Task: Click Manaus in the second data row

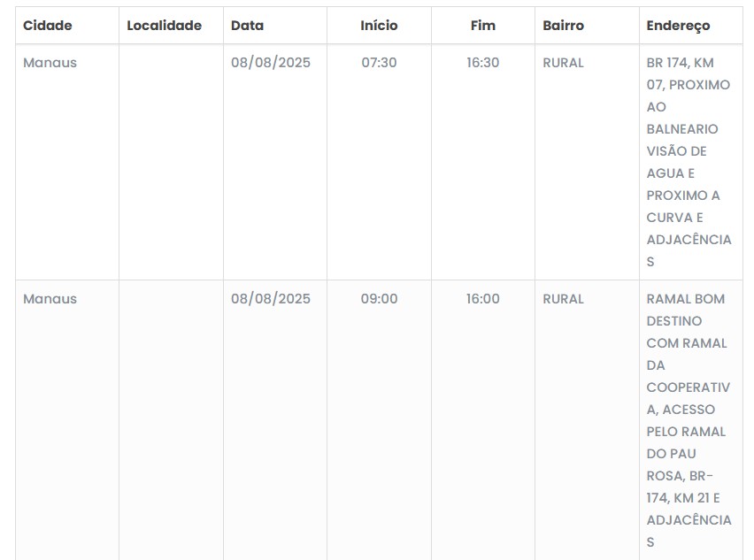Action: [50, 299]
